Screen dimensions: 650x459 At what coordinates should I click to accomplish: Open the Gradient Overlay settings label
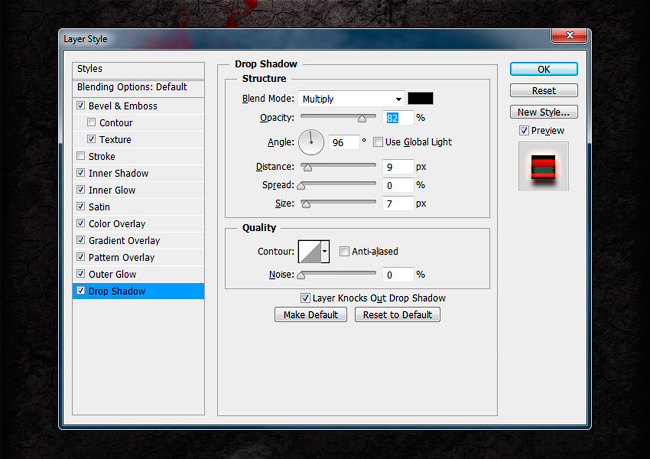click(124, 240)
